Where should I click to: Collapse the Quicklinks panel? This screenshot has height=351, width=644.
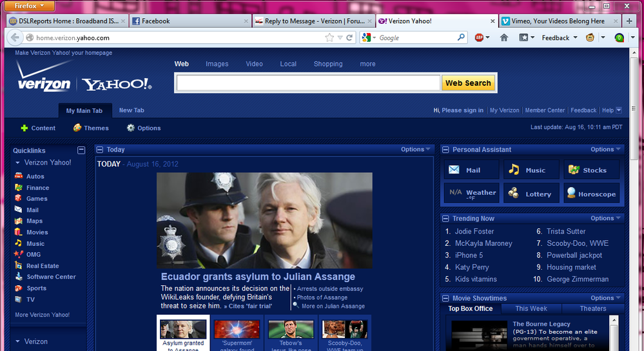coord(81,150)
